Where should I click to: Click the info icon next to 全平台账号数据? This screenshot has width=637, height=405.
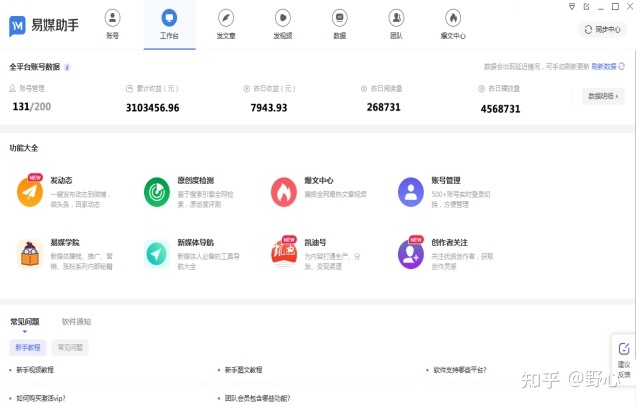click(67, 67)
